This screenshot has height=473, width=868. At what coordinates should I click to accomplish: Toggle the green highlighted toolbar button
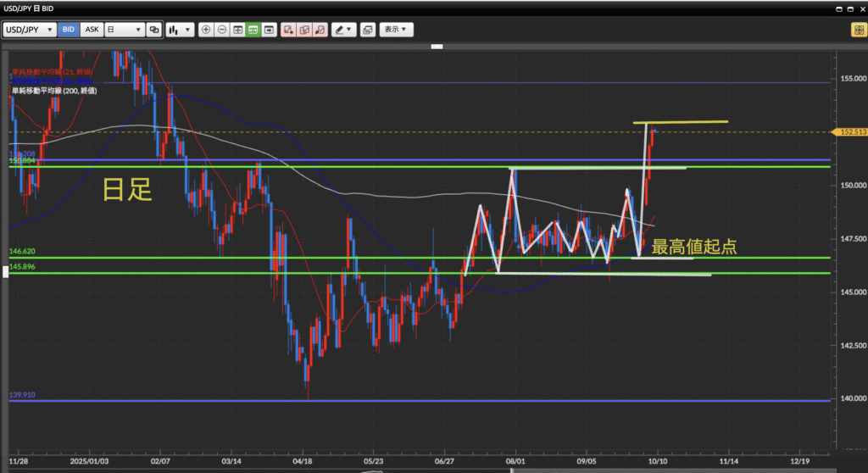tap(253, 30)
